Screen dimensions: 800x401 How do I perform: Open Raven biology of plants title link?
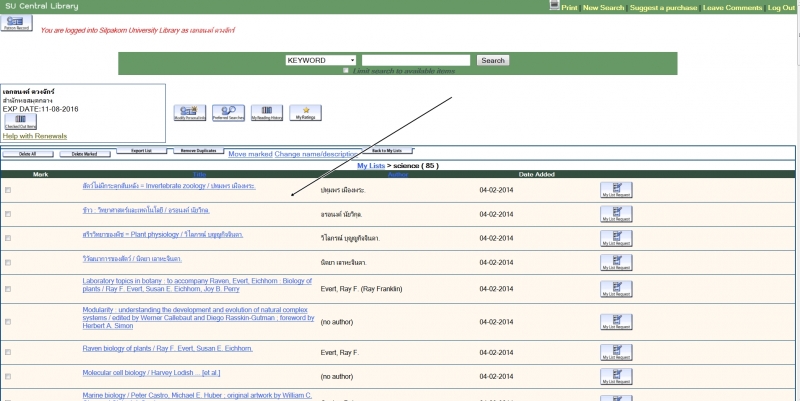coord(167,348)
